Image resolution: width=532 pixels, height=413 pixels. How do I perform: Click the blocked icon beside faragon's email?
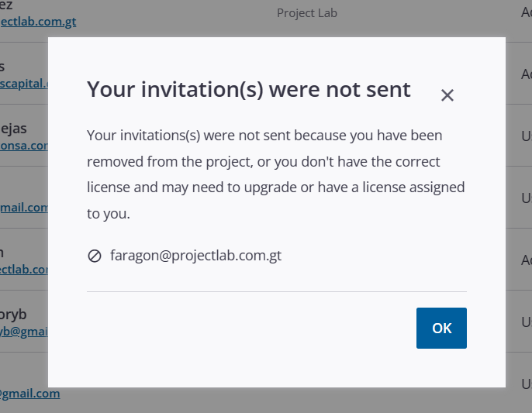[x=95, y=256]
